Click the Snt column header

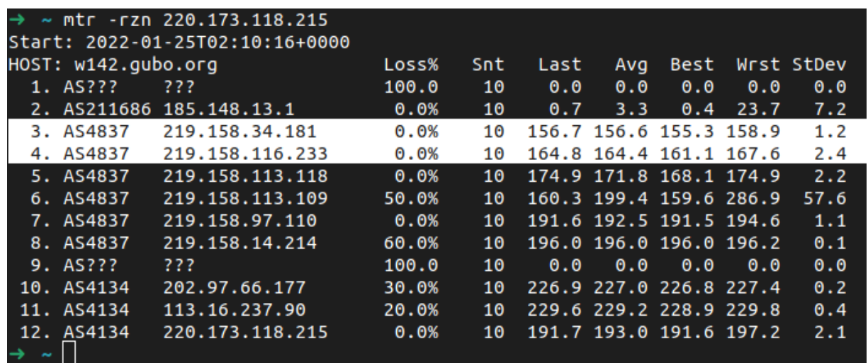[488, 66]
